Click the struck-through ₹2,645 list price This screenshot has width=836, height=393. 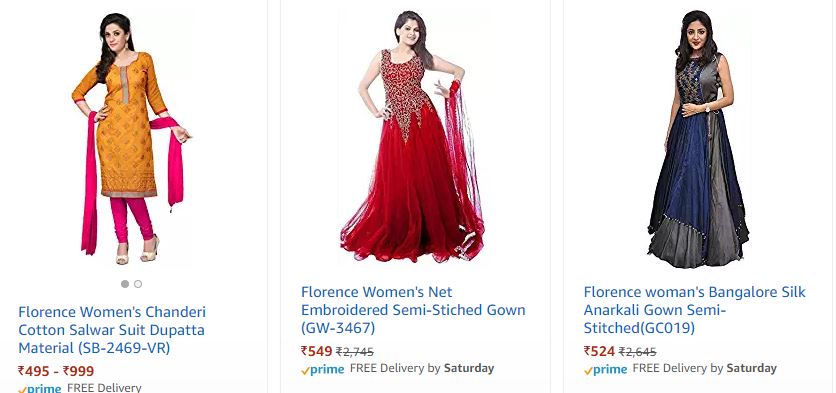(x=637, y=352)
